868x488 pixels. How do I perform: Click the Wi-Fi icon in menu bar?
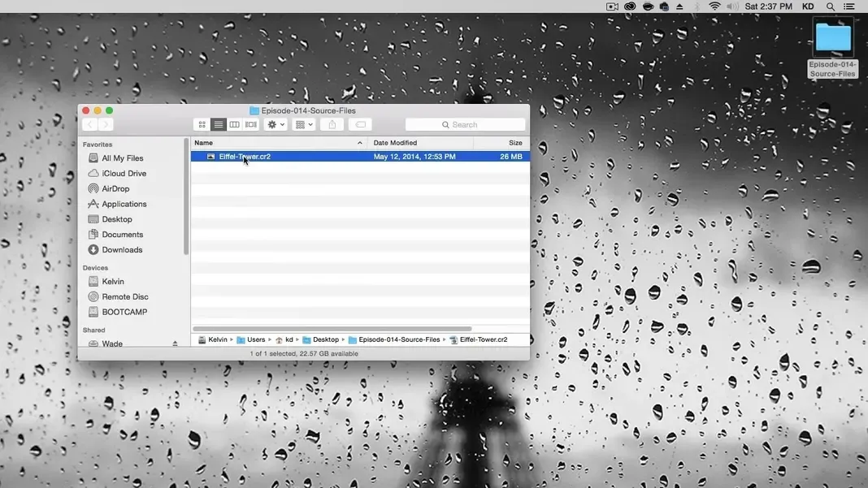pos(714,6)
